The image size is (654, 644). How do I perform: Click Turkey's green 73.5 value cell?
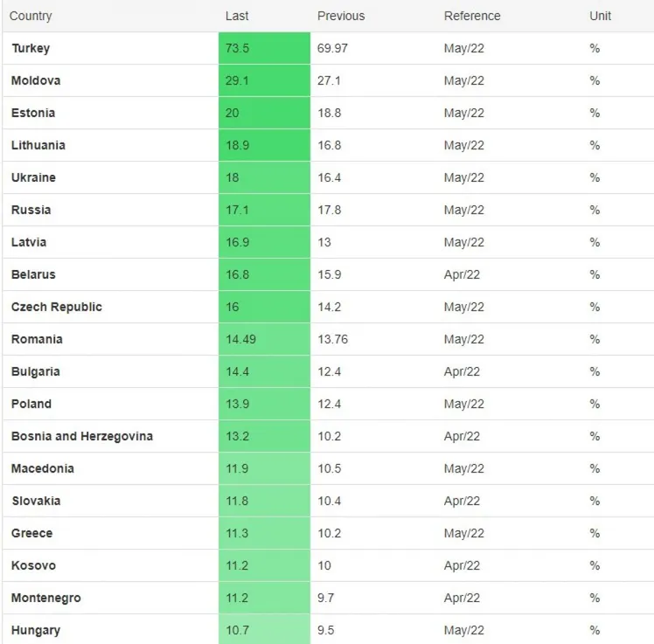click(x=264, y=49)
